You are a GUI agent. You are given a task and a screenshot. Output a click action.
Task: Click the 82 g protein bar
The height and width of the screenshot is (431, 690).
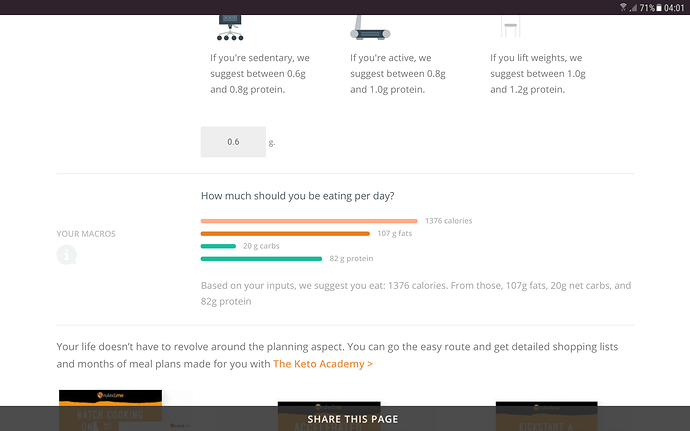pyautogui.click(x=261, y=259)
